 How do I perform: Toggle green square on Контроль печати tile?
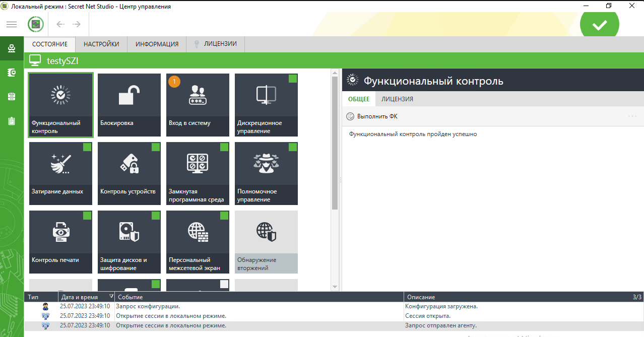point(87,216)
